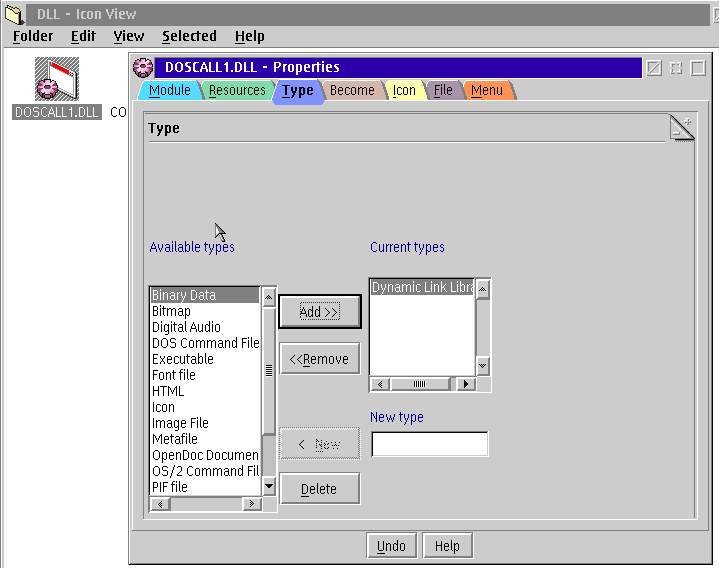
Task: Click the Properties window system icon
Action: (x=144, y=67)
